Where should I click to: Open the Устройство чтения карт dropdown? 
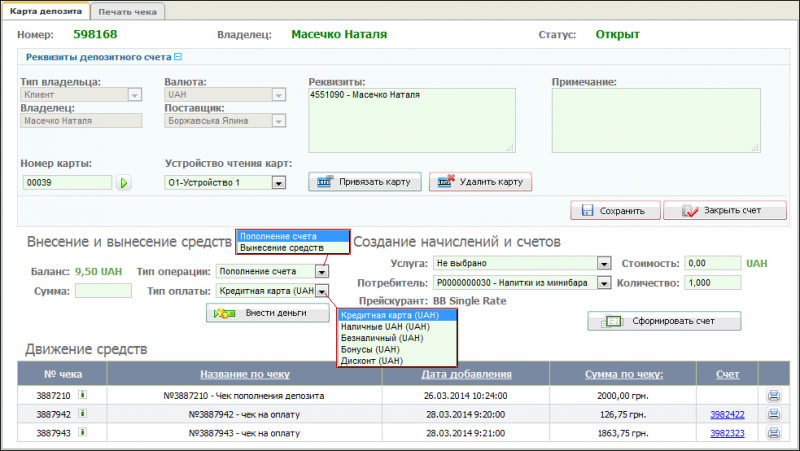(x=279, y=183)
